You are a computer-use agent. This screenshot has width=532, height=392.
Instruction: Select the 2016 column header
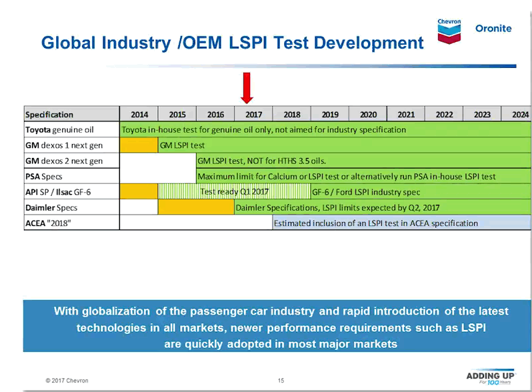click(x=215, y=115)
